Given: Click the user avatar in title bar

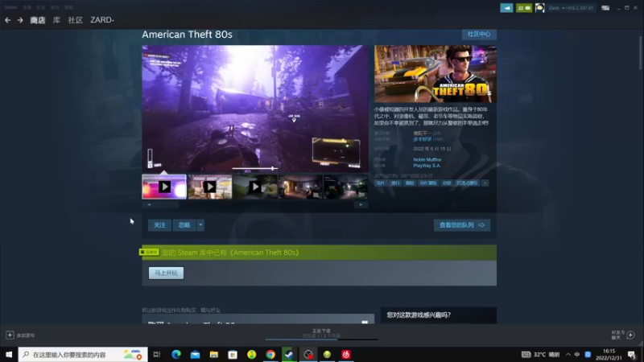Looking at the screenshot, I should click(539, 8).
